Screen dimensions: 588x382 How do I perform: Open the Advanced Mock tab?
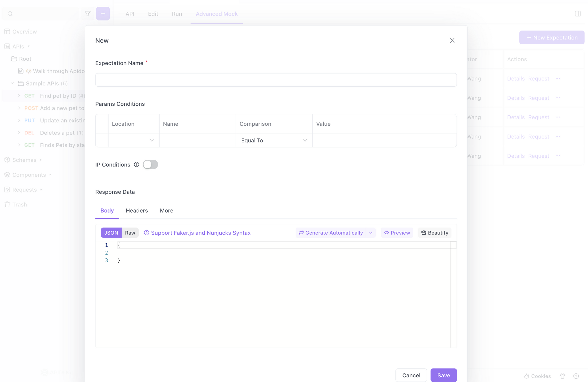tap(217, 14)
